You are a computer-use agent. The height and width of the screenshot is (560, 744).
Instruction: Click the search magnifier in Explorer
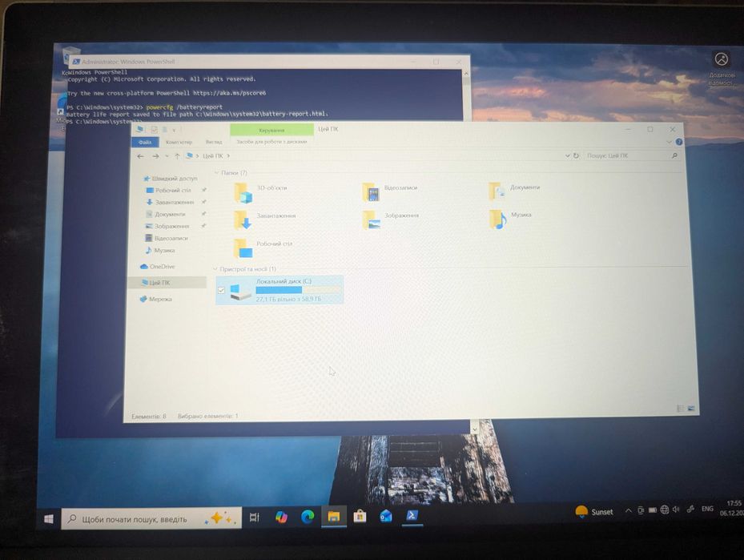(x=674, y=155)
